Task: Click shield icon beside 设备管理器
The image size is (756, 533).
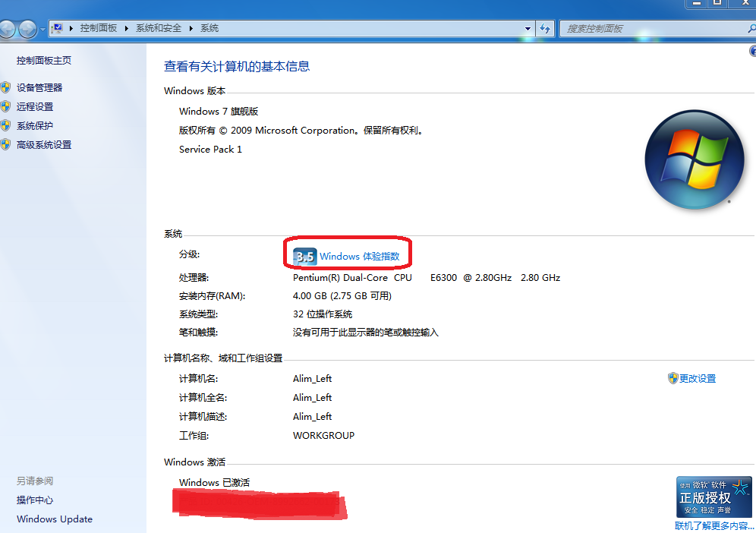Action: (6, 87)
